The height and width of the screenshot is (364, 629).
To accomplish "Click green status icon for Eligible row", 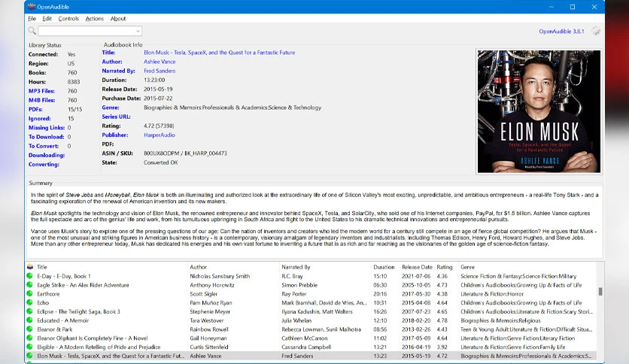I will [29, 347].
